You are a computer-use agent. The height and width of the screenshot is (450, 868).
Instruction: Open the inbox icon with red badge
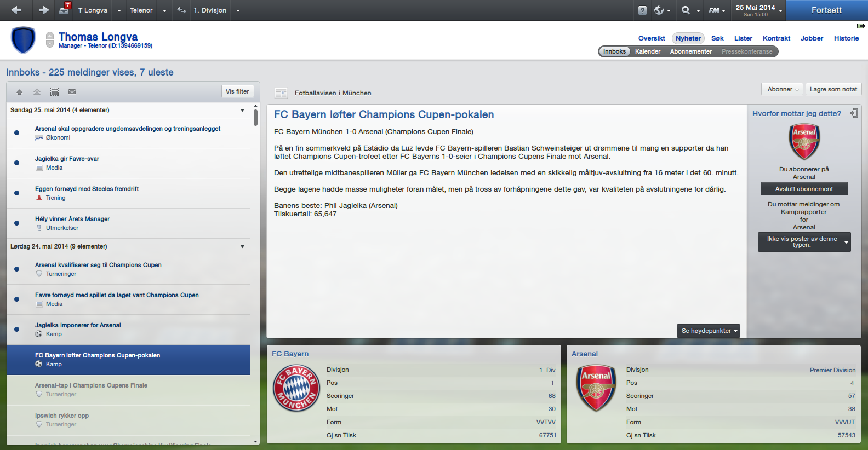click(65, 9)
